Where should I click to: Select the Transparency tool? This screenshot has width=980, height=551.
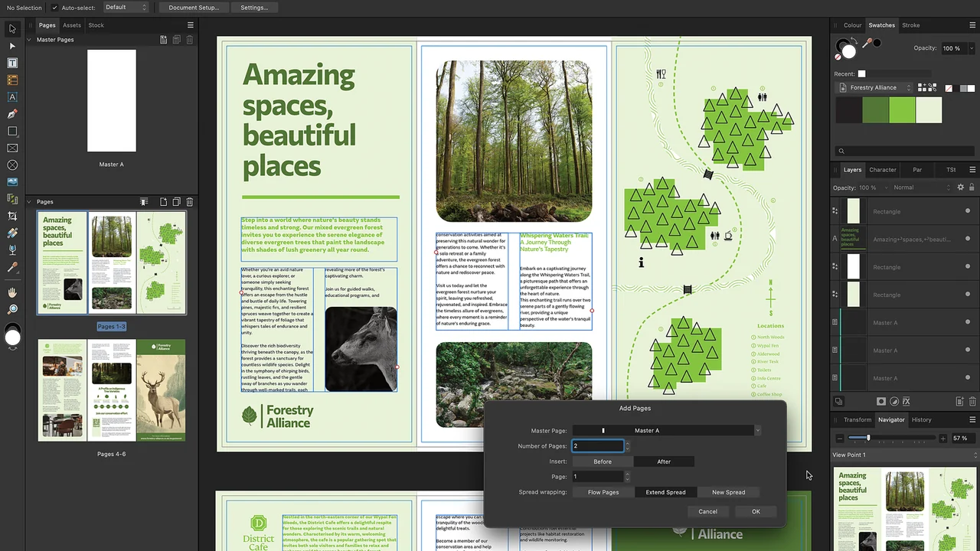pyautogui.click(x=12, y=249)
